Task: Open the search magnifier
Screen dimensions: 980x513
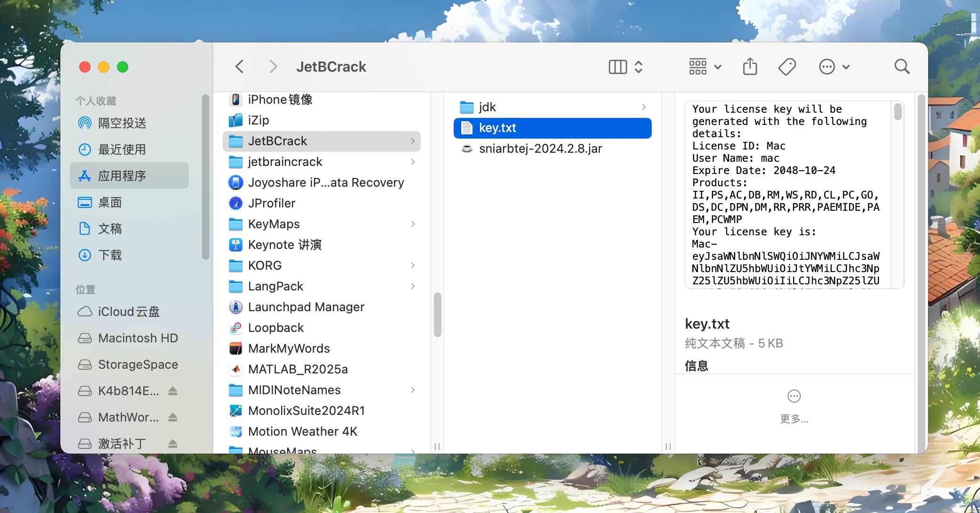Action: (902, 66)
